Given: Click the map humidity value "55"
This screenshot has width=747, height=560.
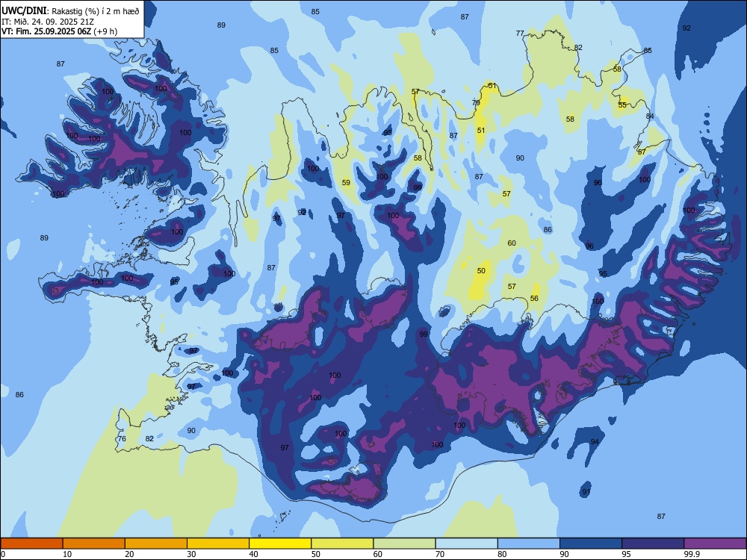Looking at the screenshot, I should [x=622, y=105].
